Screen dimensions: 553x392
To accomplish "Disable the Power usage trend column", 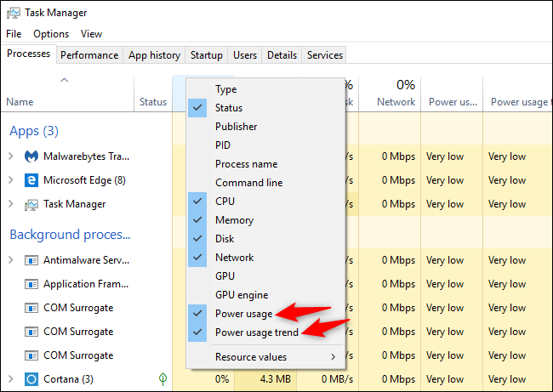I will click(255, 332).
